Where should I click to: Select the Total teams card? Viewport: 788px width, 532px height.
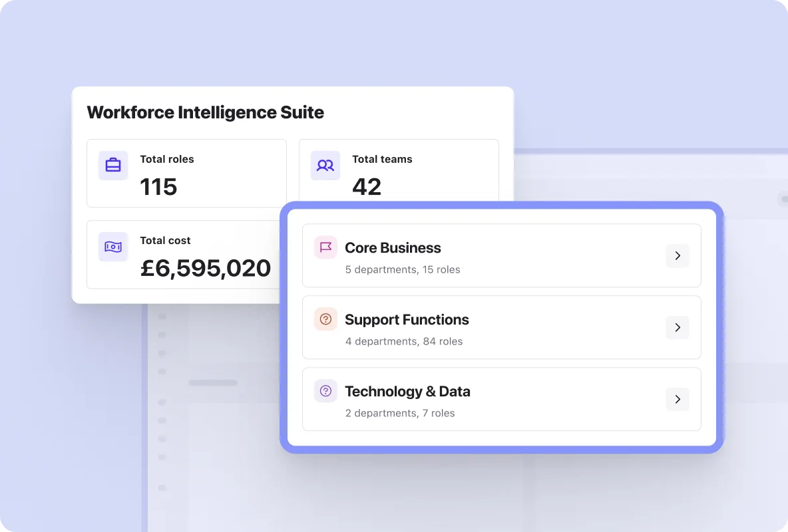click(399, 171)
